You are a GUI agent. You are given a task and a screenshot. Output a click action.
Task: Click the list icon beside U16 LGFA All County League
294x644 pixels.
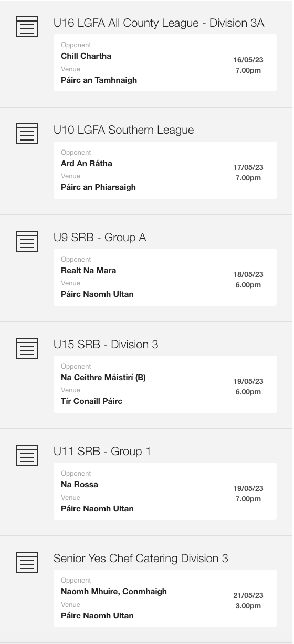point(27,26)
